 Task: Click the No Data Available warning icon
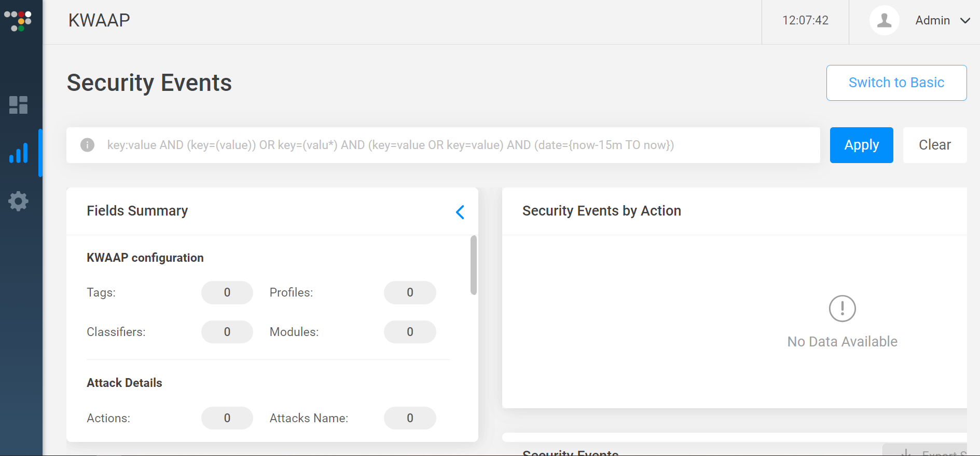(842, 309)
